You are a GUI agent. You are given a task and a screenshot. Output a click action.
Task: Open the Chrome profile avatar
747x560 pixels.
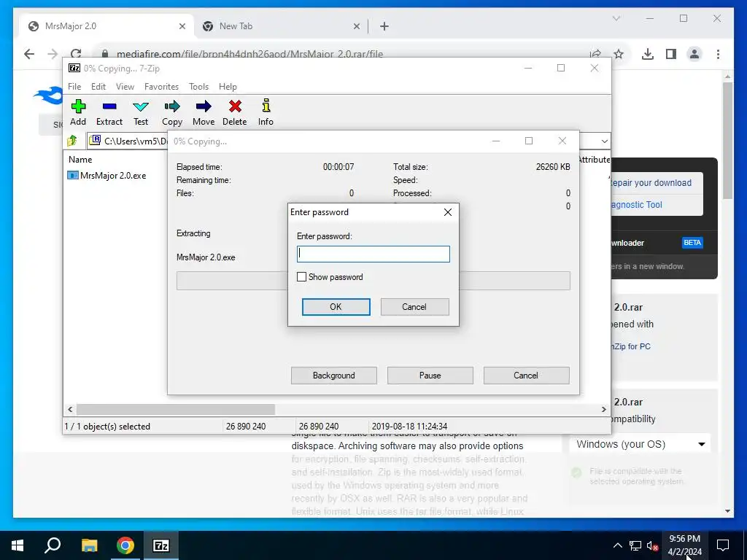[x=694, y=54]
